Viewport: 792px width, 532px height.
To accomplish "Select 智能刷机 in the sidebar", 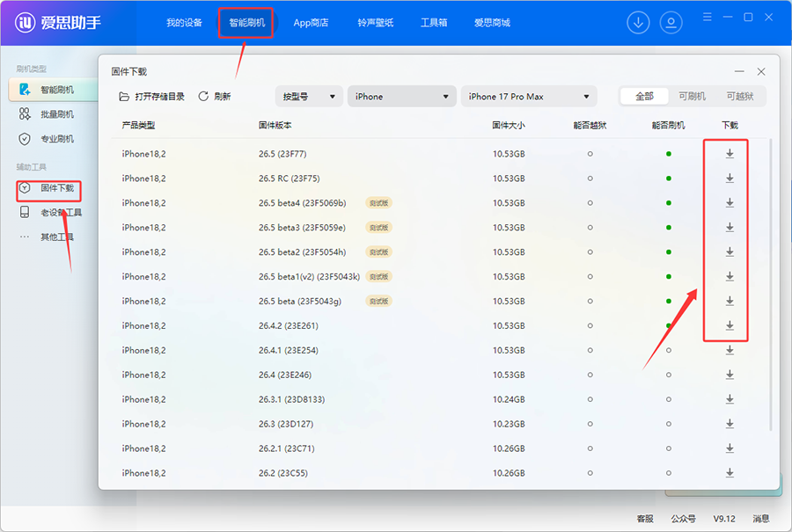I will 53,90.
